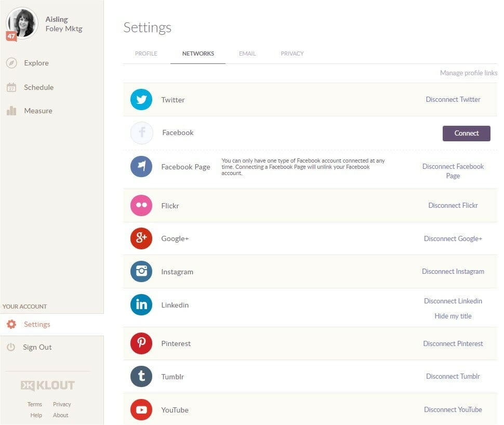Click the pink Flickr icon
Viewport: 504px width, 425px height.
(141, 205)
